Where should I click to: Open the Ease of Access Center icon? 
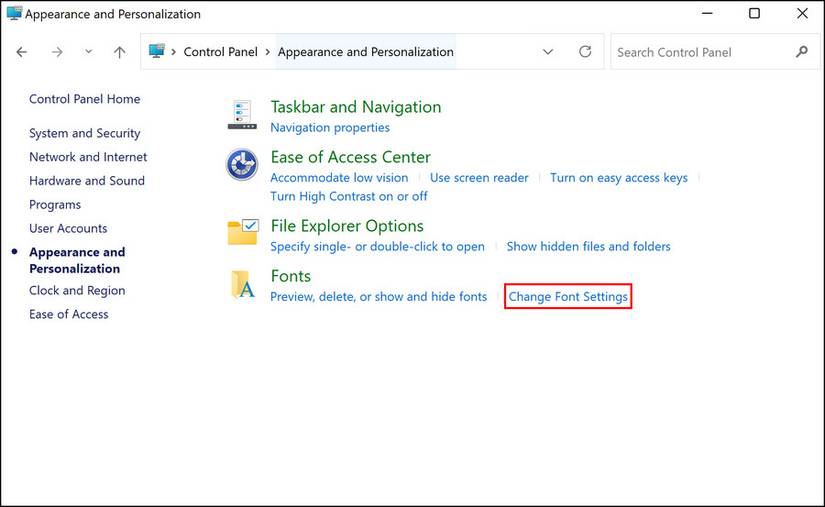pyautogui.click(x=242, y=164)
